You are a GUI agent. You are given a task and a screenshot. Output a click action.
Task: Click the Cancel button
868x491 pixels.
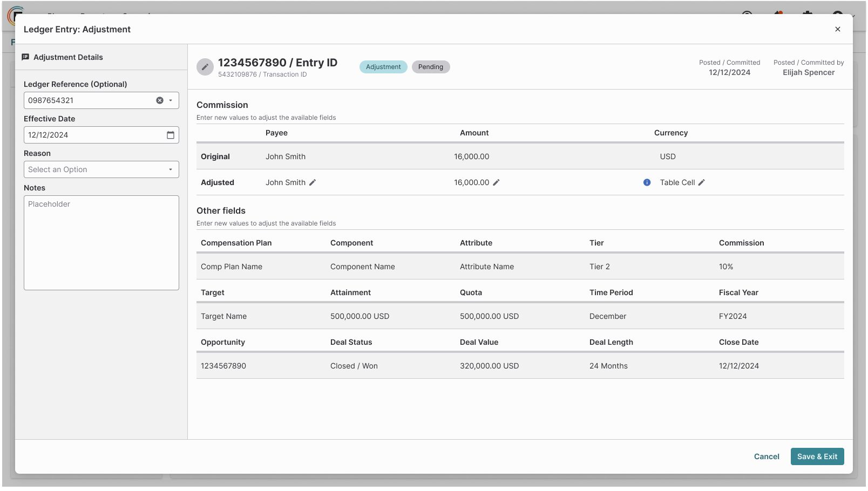pyautogui.click(x=767, y=456)
